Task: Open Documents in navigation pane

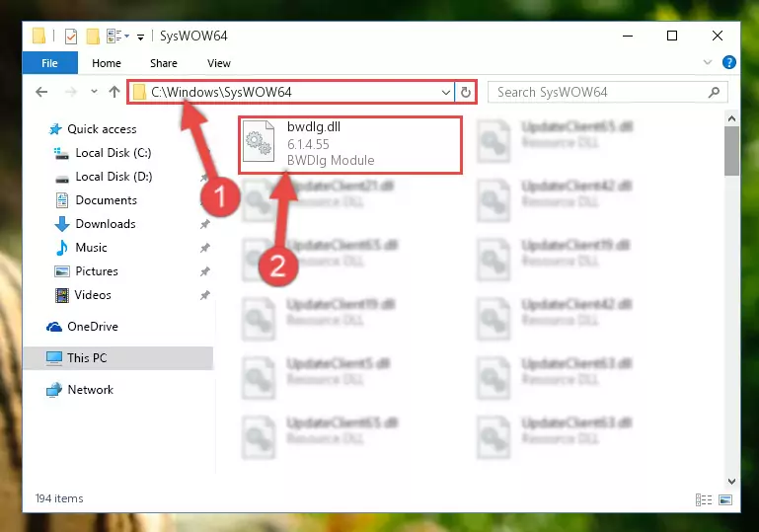Action: coord(106,200)
